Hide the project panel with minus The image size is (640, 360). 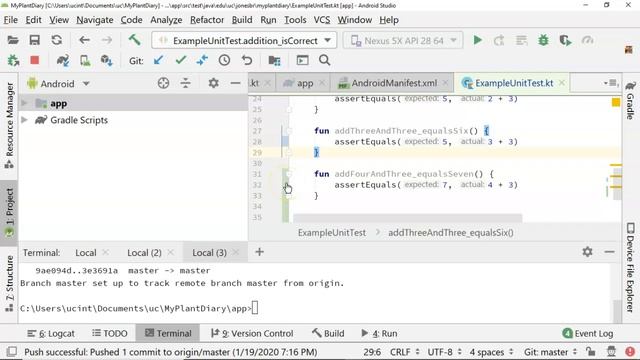click(x=236, y=83)
